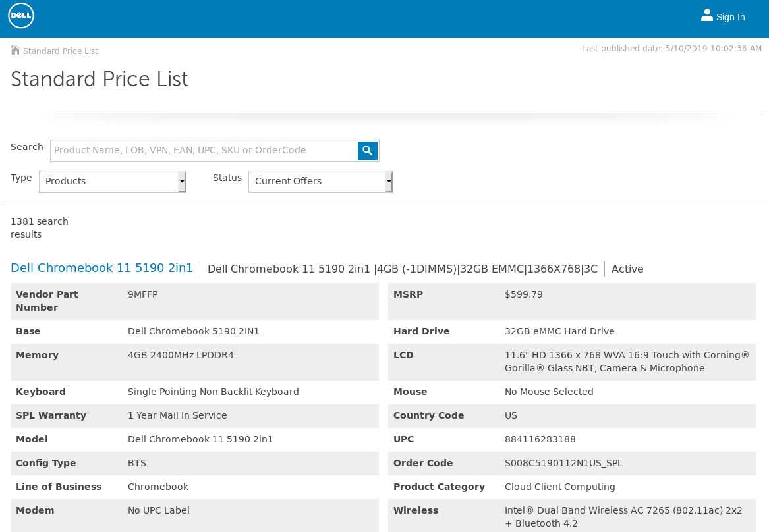Click the Type dropdown arrow
Screen dimensions: 769x532
click(x=182, y=181)
